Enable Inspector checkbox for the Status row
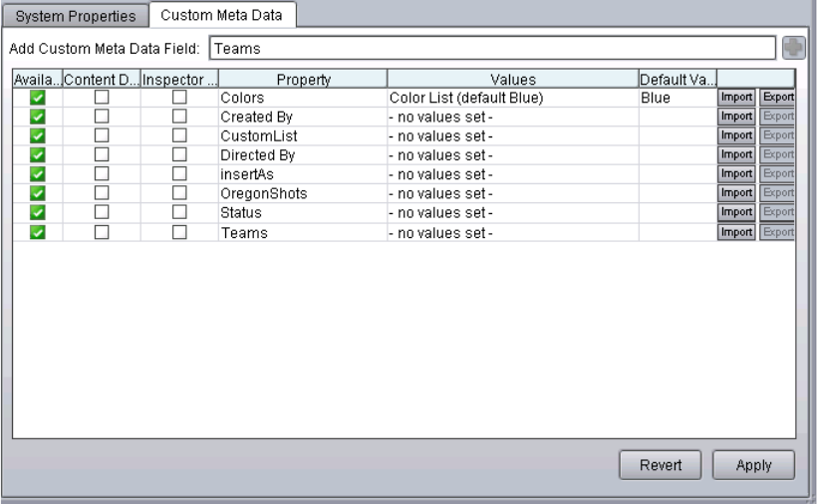Viewport: 817px width, 504px height. click(x=179, y=213)
